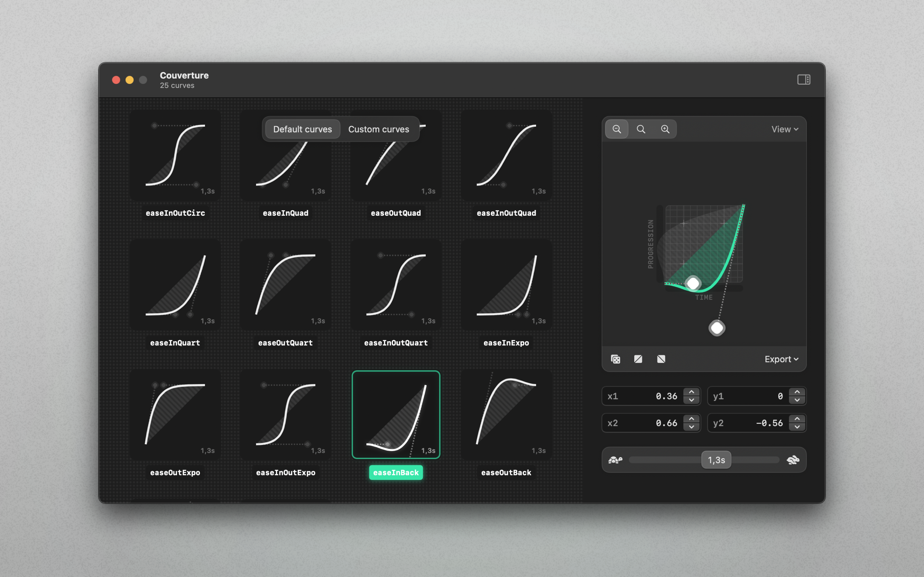Click the rising diagonal square icon
This screenshot has height=577, width=924.
pyautogui.click(x=638, y=359)
